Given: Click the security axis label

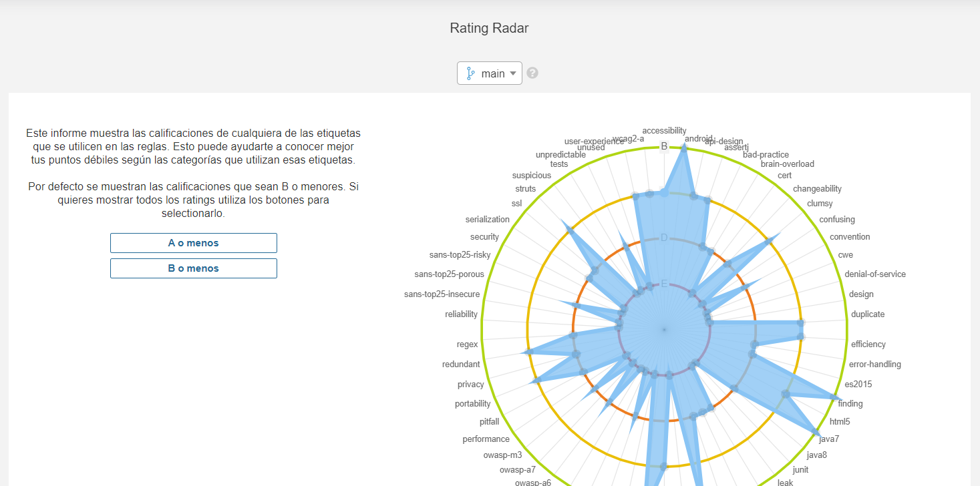Looking at the screenshot, I should coord(485,237).
